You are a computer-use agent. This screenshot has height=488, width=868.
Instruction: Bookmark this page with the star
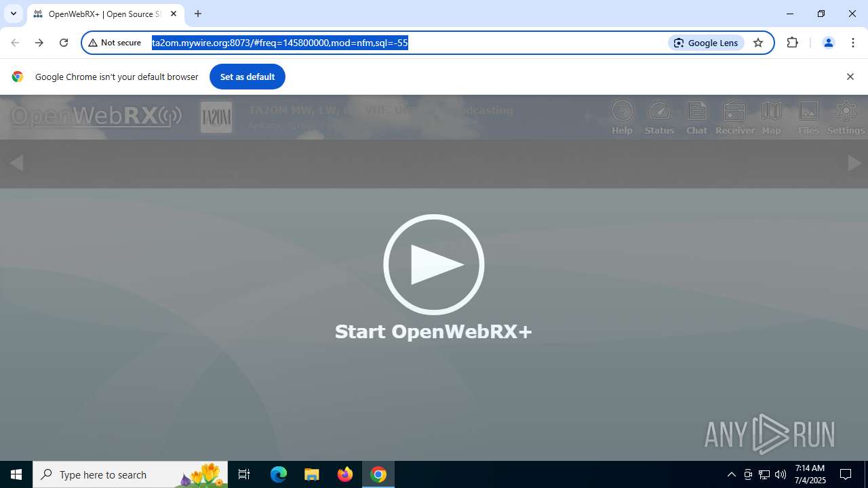tap(758, 43)
